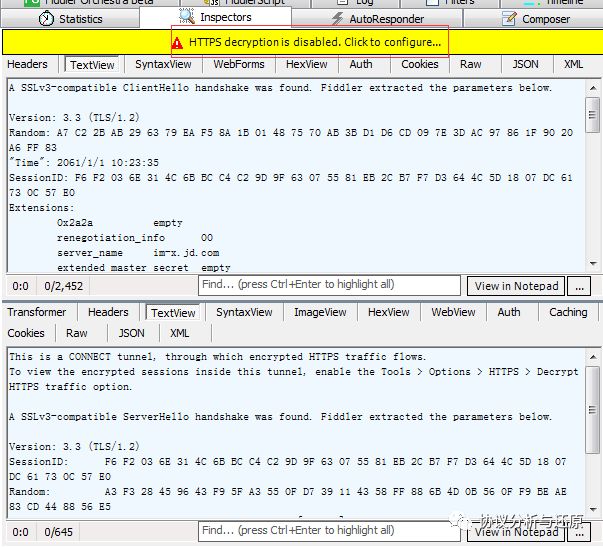The width and height of the screenshot is (603, 548).
Task: Open the WebView response tab
Action: coord(453,312)
